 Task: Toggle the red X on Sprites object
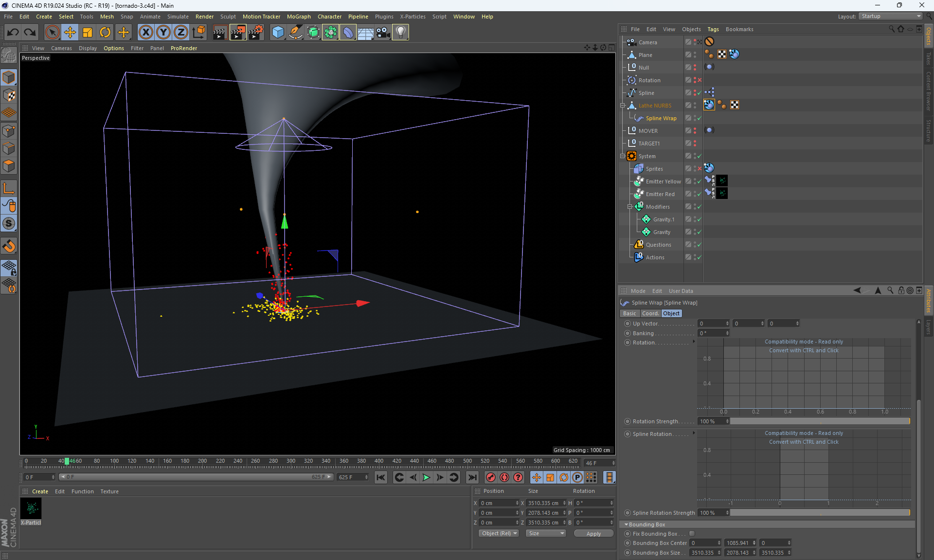pyautogui.click(x=700, y=169)
